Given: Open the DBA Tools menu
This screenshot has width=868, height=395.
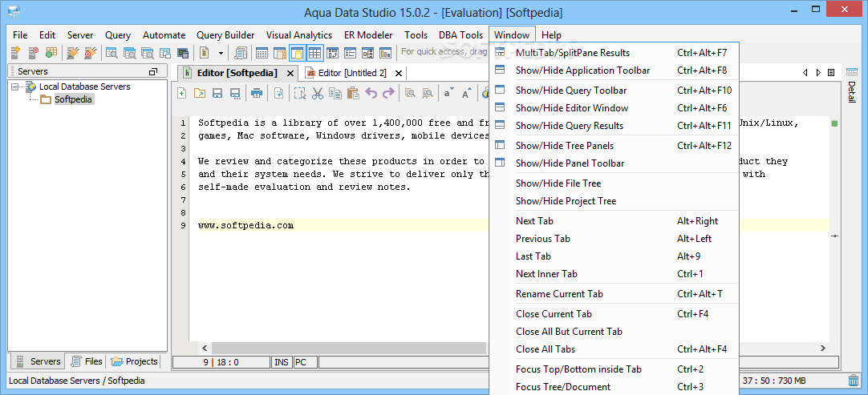Looking at the screenshot, I should coord(460,35).
